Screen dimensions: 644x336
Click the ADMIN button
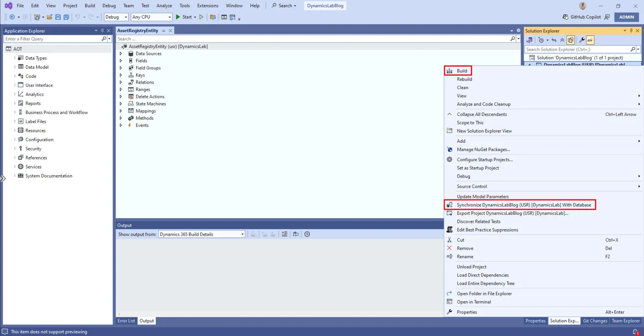(626, 17)
